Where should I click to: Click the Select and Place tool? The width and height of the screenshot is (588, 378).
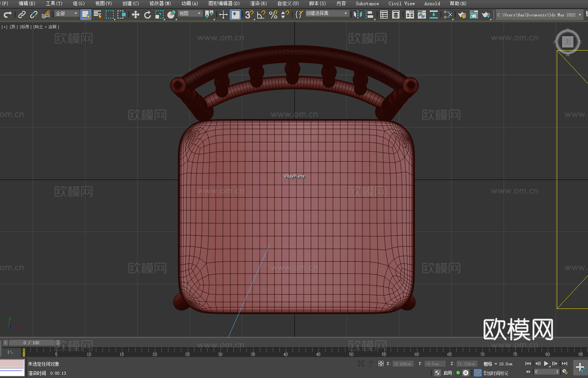(171, 14)
